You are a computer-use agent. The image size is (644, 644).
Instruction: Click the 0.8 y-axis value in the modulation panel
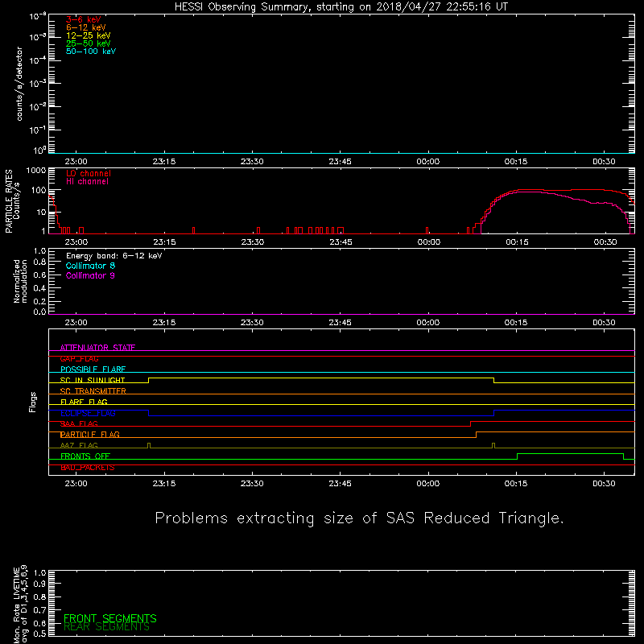pyautogui.click(x=39, y=262)
